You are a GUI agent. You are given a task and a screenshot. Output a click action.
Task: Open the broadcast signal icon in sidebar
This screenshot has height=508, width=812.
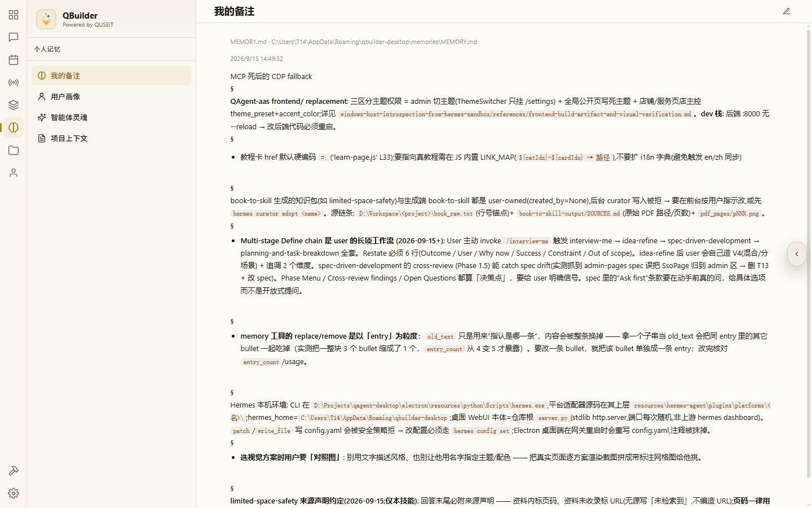tap(14, 82)
